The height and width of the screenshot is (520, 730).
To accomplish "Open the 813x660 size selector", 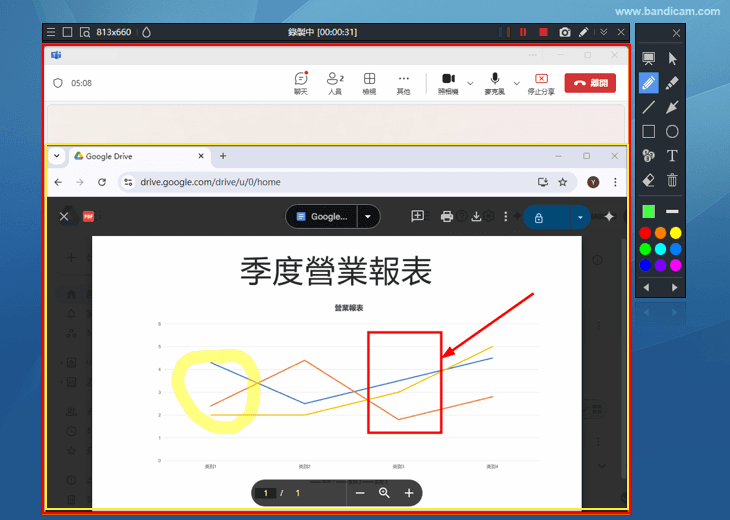I will click(x=114, y=32).
